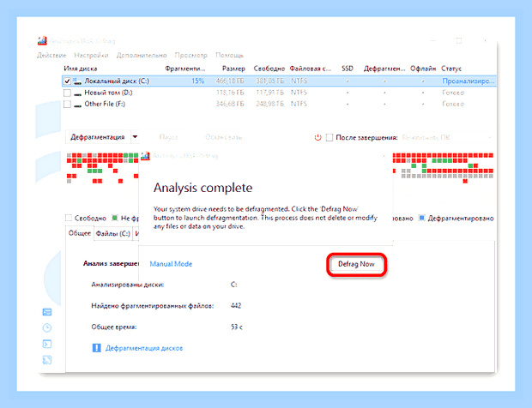
Task: Click the Дефрагментация button
Action: 98,137
